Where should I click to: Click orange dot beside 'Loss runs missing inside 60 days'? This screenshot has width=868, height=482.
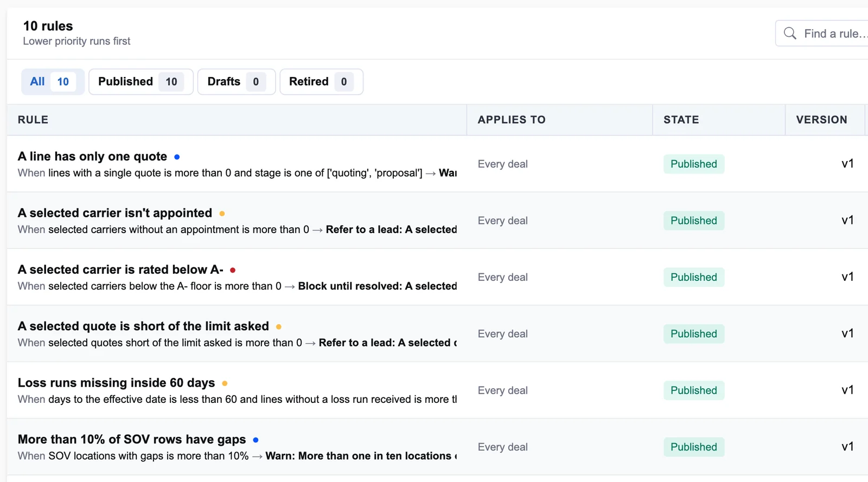tap(225, 383)
